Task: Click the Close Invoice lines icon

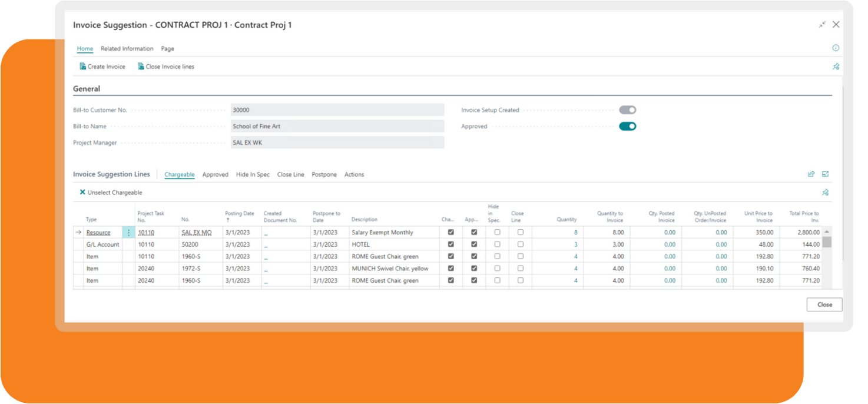Action: [140, 66]
